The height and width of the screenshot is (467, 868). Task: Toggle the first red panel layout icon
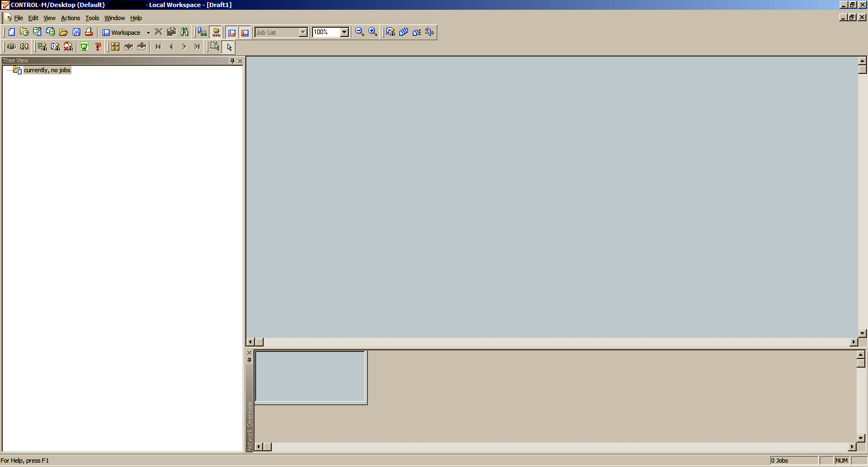(232, 33)
